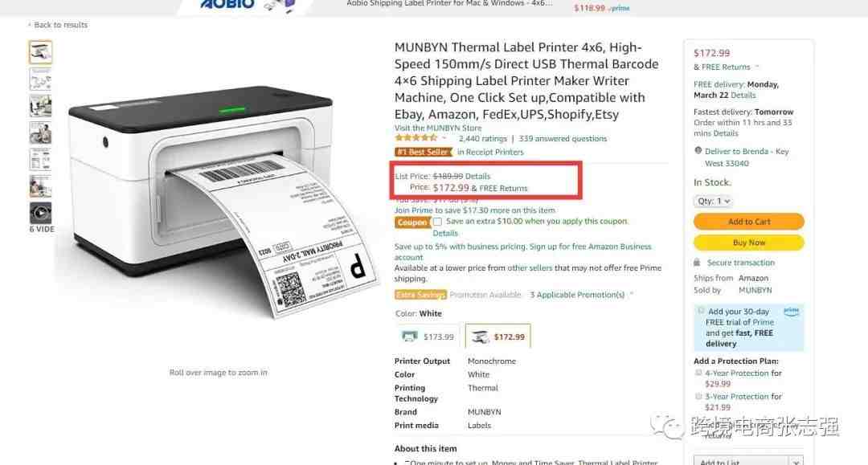Tick the $10.00 coupon checkbox
The width and height of the screenshot is (868, 465).
[438, 221]
